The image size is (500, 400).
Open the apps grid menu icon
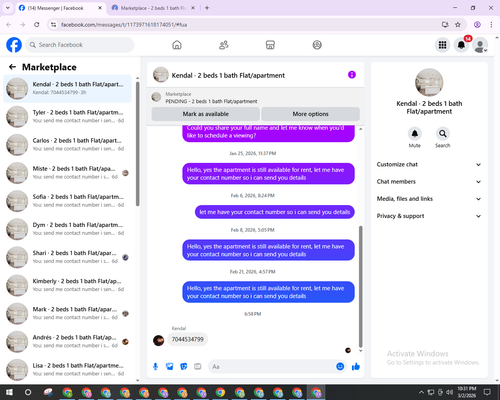(x=442, y=45)
